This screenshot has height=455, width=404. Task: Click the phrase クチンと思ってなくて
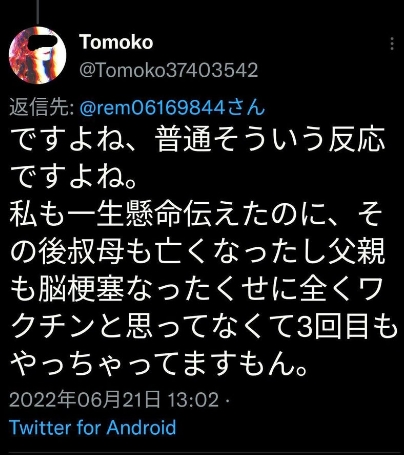pyautogui.click(x=153, y=327)
